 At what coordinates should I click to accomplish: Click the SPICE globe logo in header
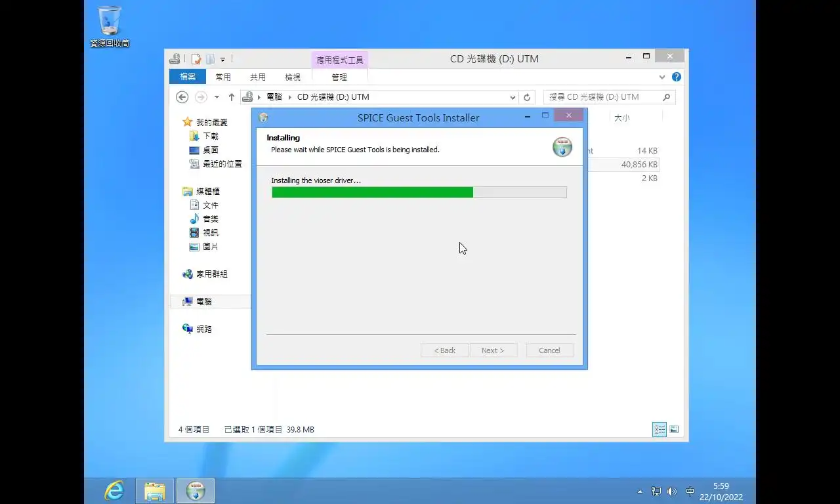click(x=562, y=147)
